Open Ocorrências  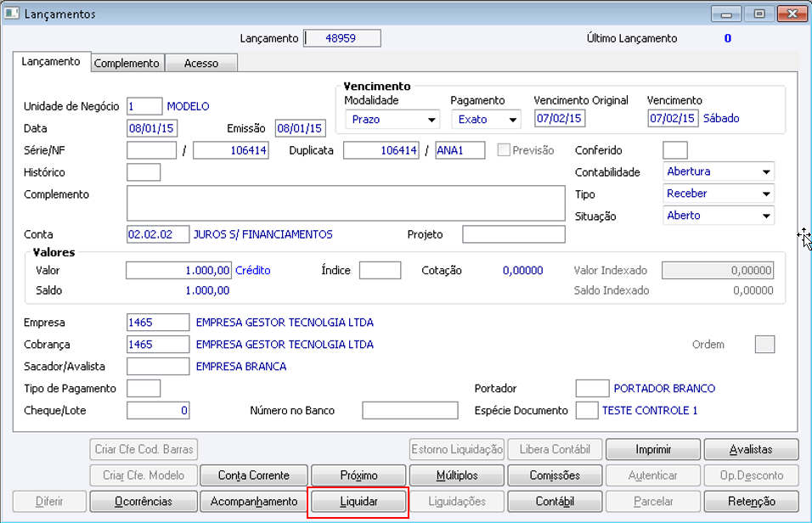[144, 501]
